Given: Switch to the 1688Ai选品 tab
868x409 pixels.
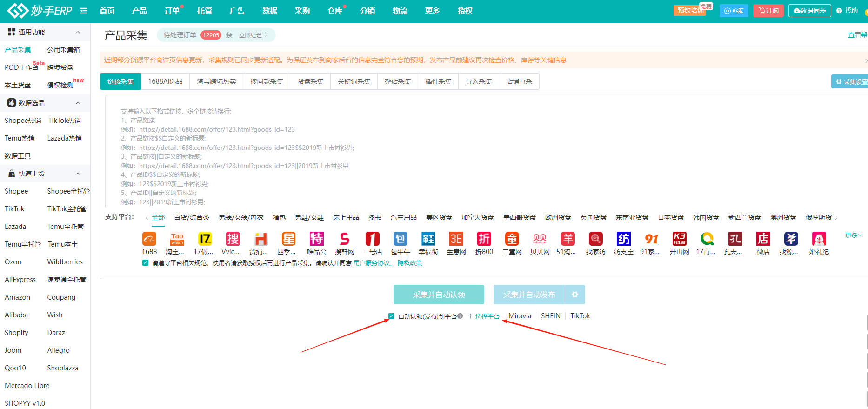Looking at the screenshot, I should click(165, 81).
